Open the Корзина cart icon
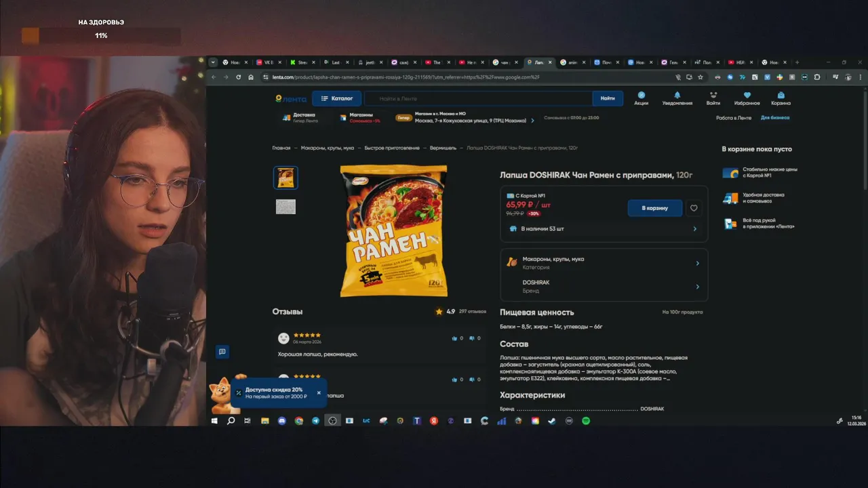 click(x=781, y=98)
